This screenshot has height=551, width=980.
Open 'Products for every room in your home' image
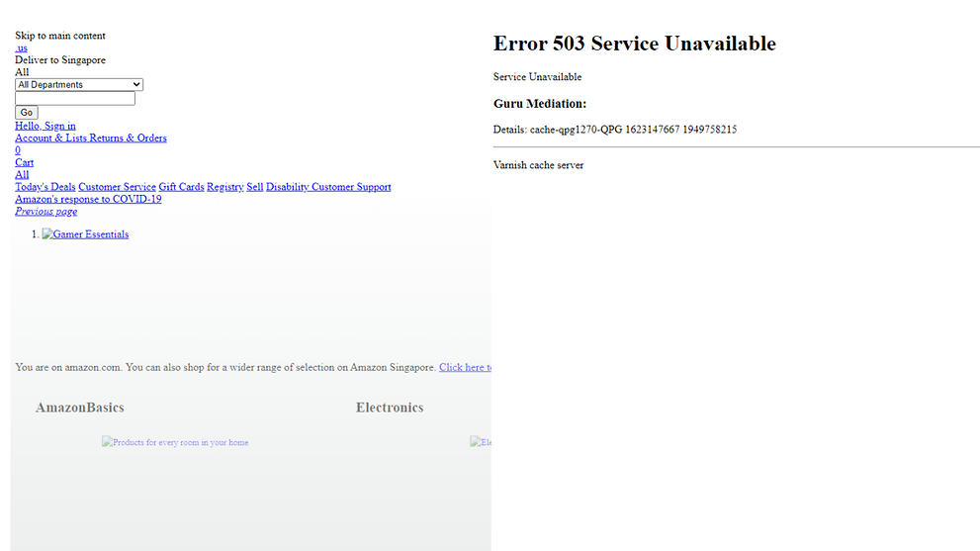175,442
